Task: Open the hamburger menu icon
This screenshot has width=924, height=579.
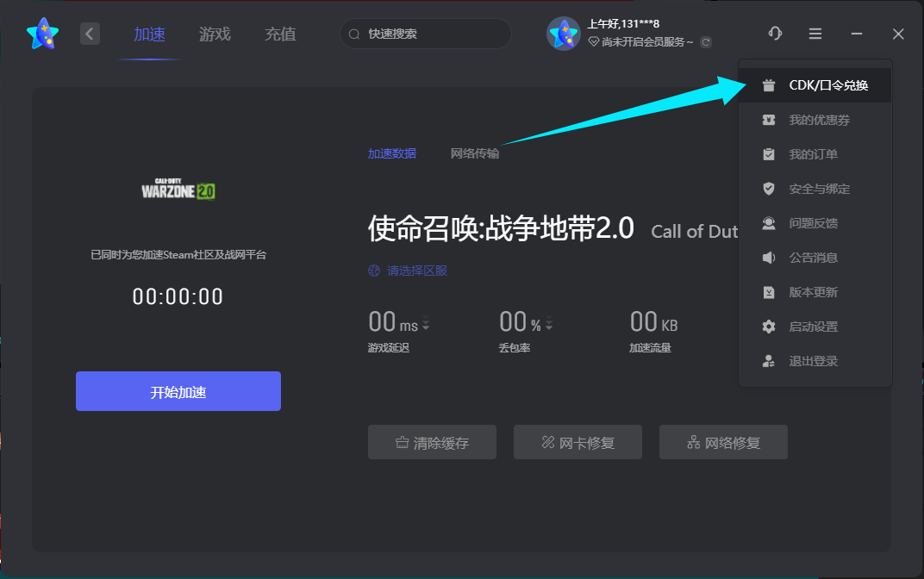Action: pos(815,34)
